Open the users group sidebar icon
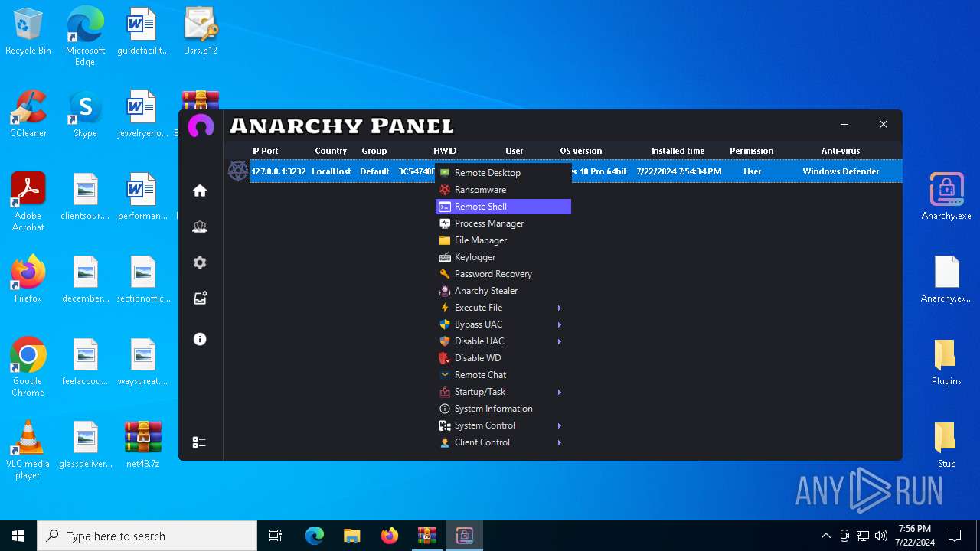The height and width of the screenshot is (551, 980). [x=200, y=227]
